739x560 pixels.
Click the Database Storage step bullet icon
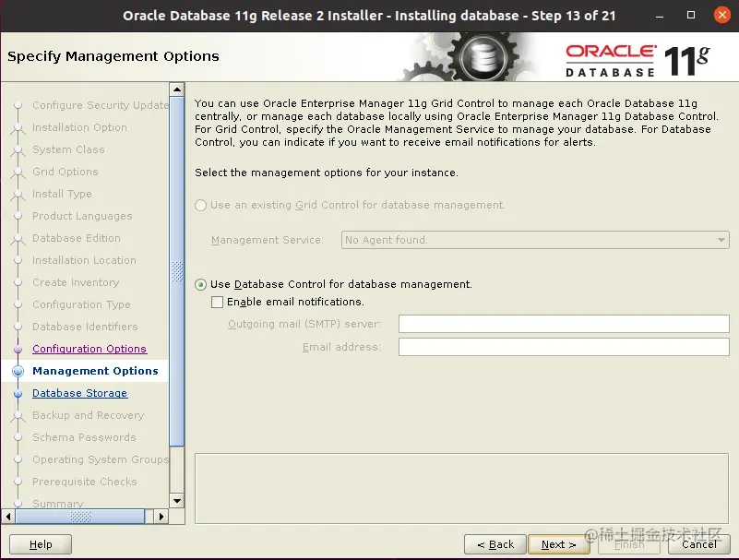pyautogui.click(x=18, y=394)
